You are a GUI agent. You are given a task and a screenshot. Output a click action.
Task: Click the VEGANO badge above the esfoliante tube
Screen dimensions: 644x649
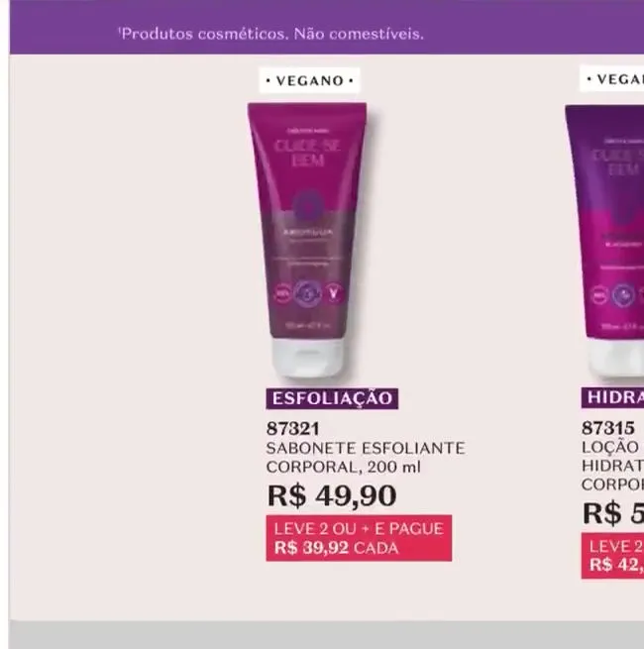309,80
